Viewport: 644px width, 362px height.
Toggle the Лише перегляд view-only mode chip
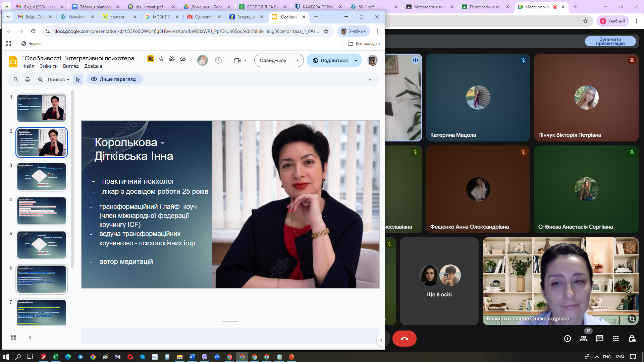(114, 79)
